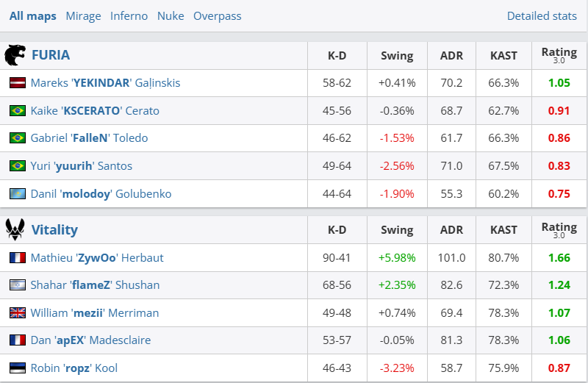Select the All maps tab
Viewport: 588px width, 383px height.
click(33, 15)
